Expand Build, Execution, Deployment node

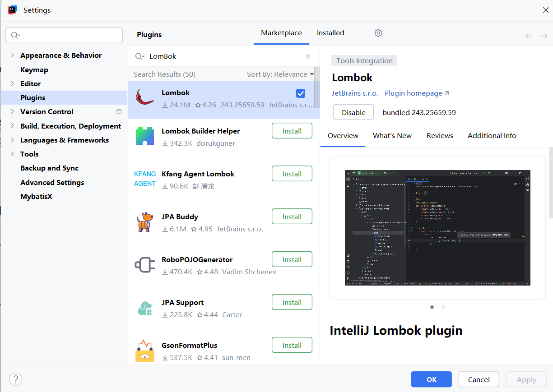coord(12,126)
